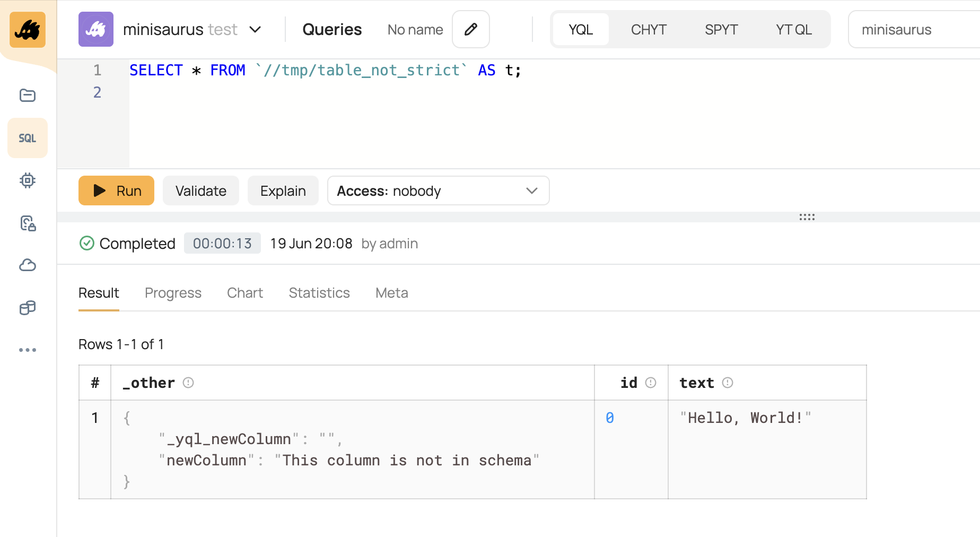Image resolution: width=980 pixels, height=537 pixels.
Task: Open the Access: nobody dropdown
Action: click(x=438, y=190)
